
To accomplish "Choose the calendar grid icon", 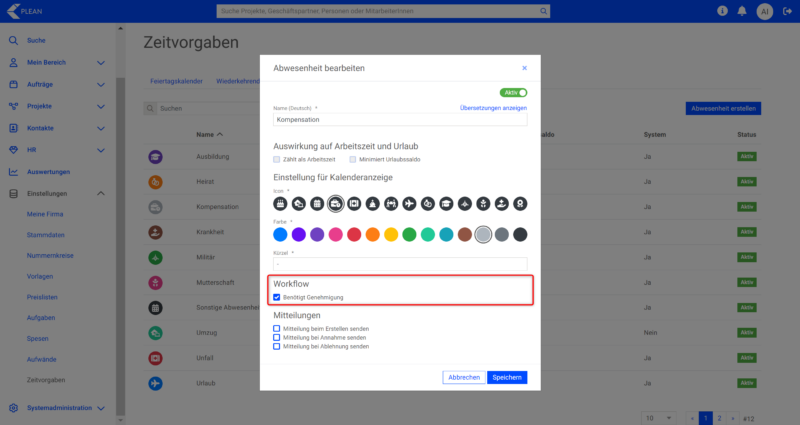I will [317, 204].
